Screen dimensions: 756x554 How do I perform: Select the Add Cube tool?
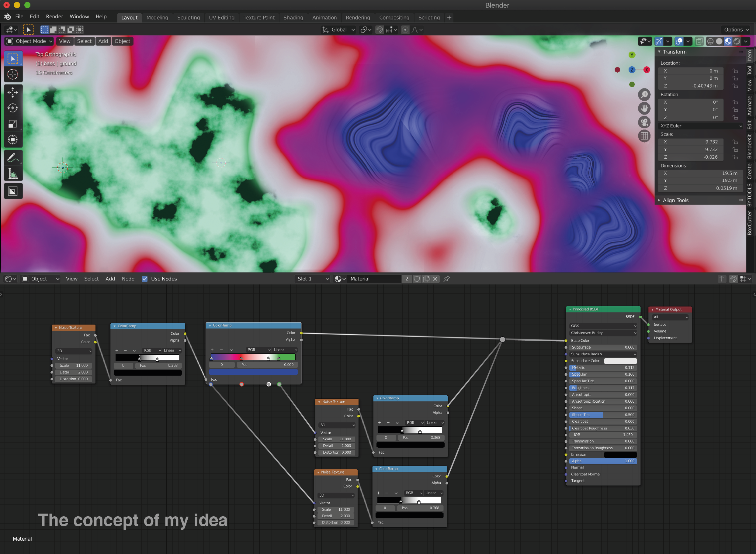point(13,191)
